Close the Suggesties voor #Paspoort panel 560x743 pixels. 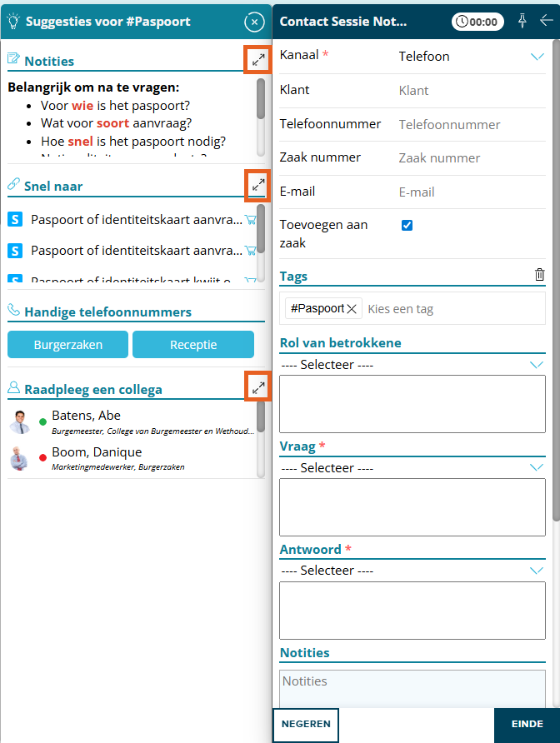coord(253,22)
